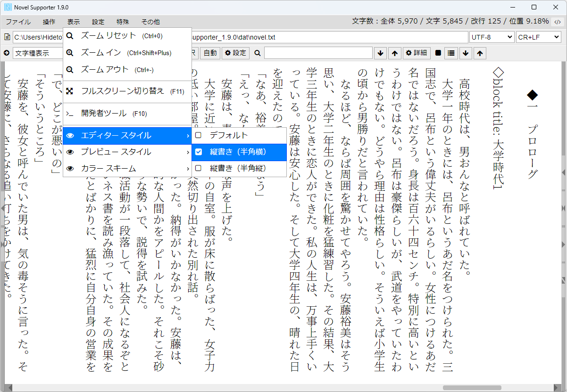Jump to next match with the down arrow icon
The width and height of the screenshot is (567, 392).
click(x=381, y=53)
